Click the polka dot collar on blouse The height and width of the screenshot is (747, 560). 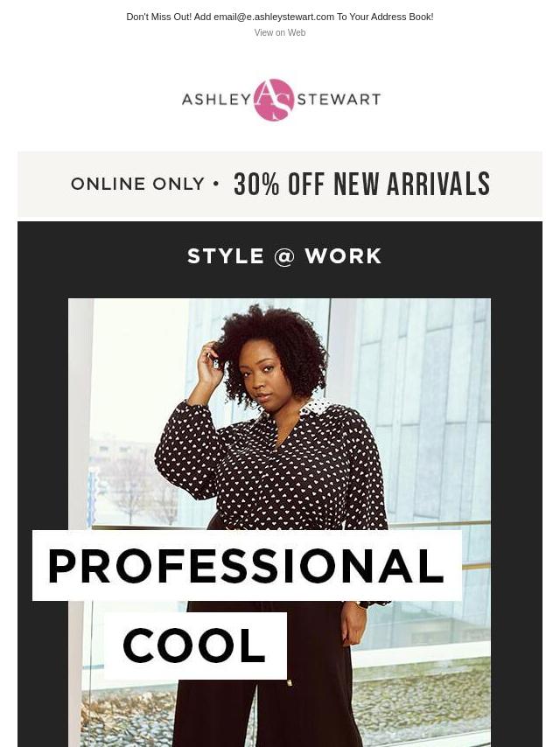click(x=314, y=406)
